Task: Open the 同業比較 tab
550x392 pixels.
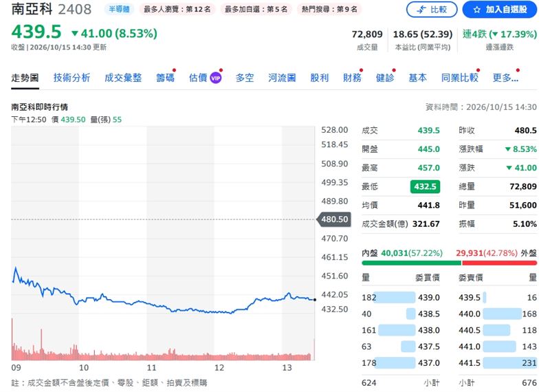Action: pos(459,78)
